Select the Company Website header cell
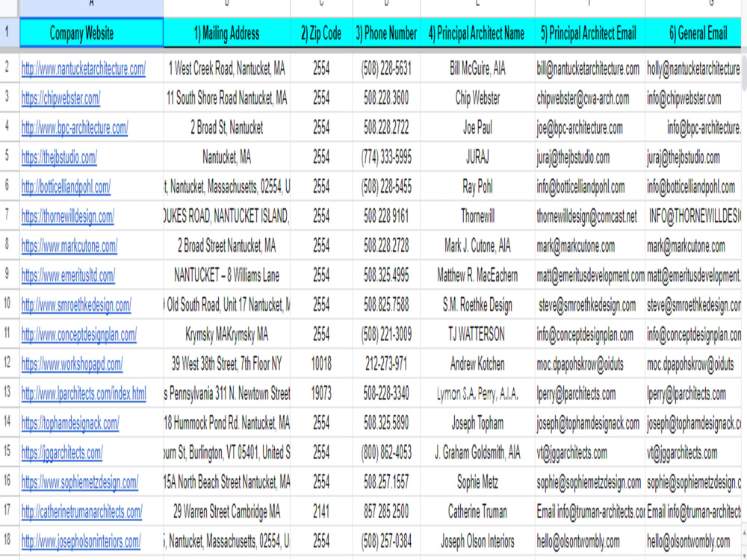This screenshot has height=560, width=747. click(x=91, y=33)
